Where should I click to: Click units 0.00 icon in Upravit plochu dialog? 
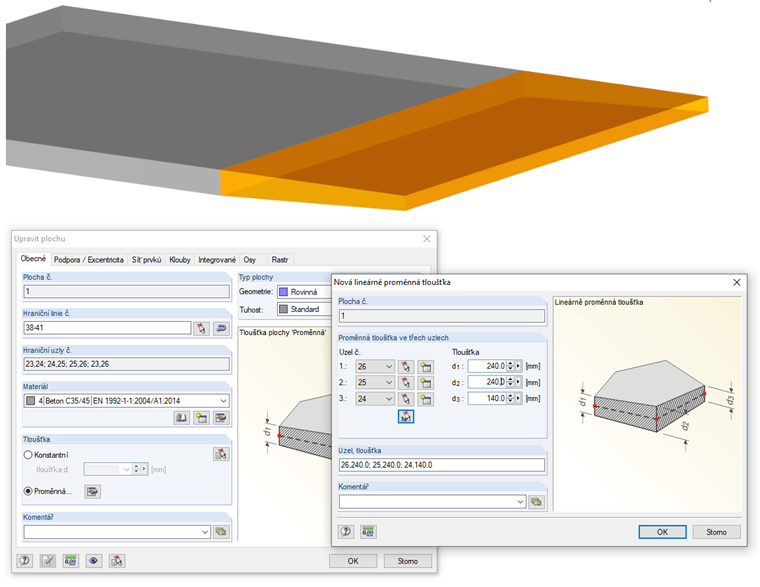click(70, 561)
